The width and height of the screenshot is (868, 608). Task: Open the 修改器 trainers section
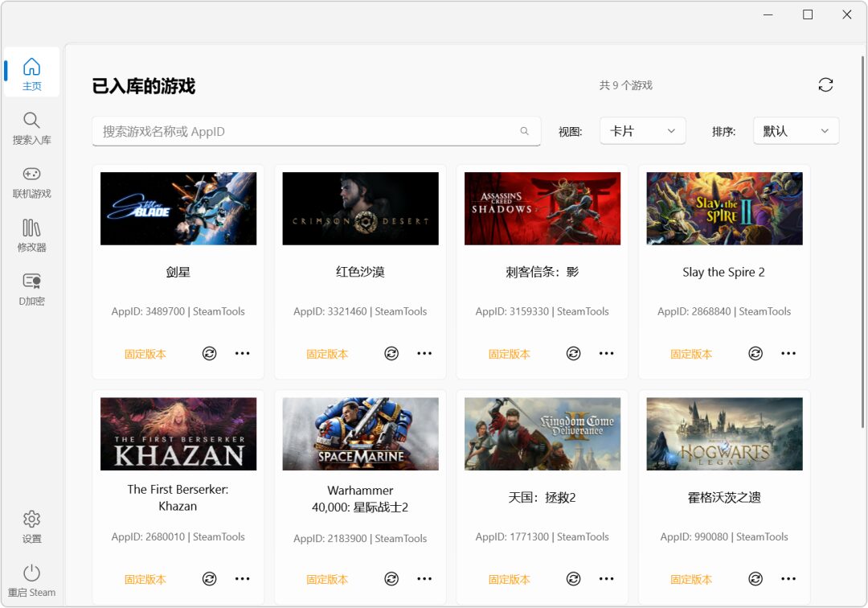coord(31,236)
